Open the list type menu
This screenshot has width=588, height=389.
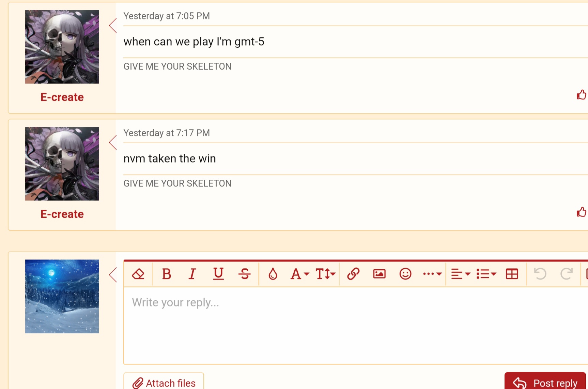click(x=486, y=274)
